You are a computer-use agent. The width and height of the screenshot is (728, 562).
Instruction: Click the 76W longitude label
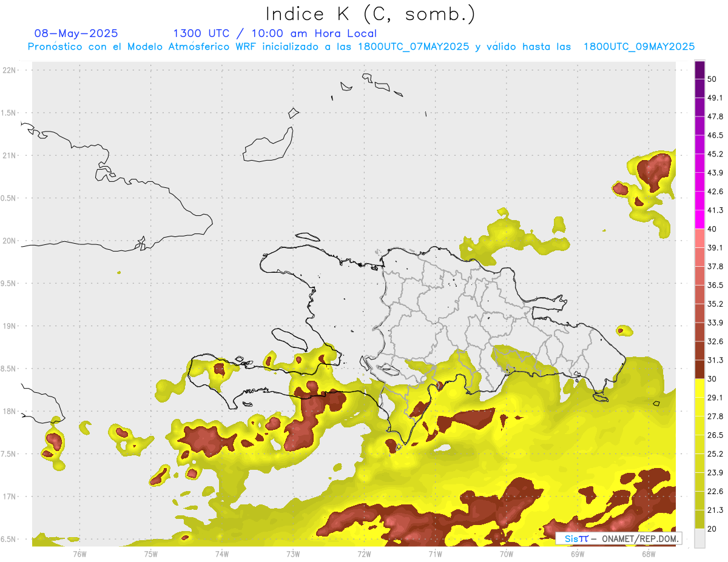(x=79, y=554)
